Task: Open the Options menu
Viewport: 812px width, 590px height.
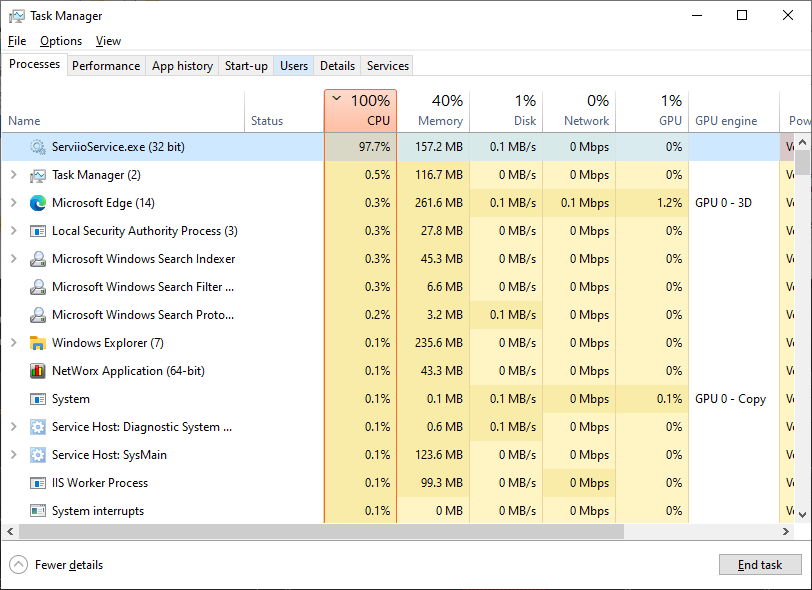Action: click(61, 41)
